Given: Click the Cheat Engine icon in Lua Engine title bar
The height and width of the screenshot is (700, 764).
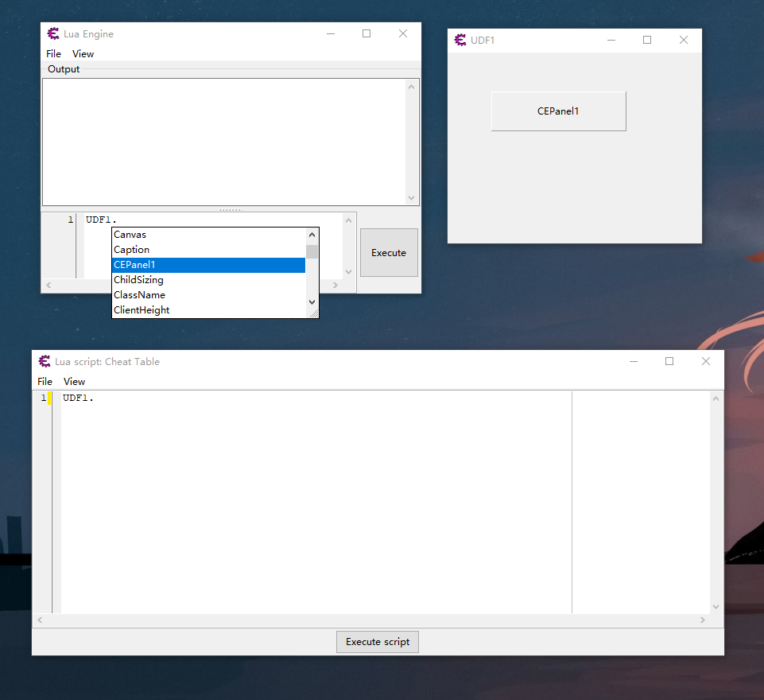Looking at the screenshot, I should (x=53, y=33).
